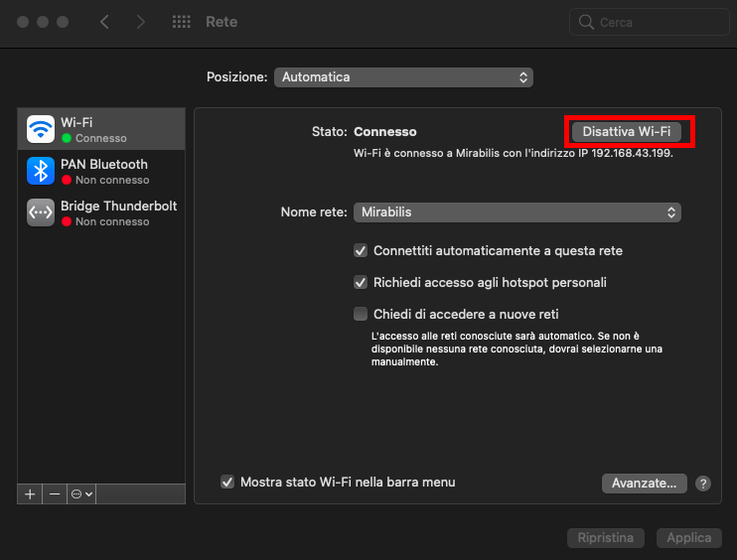Viewport: 737px width, 560px height.
Task: Click the Disattiva Wi-Fi button
Action: (627, 132)
